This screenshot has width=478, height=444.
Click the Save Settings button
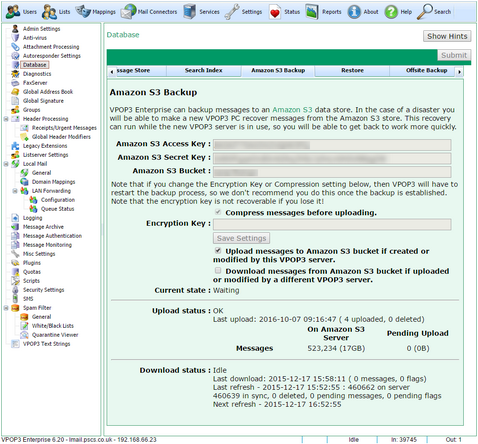click(241, 238)
